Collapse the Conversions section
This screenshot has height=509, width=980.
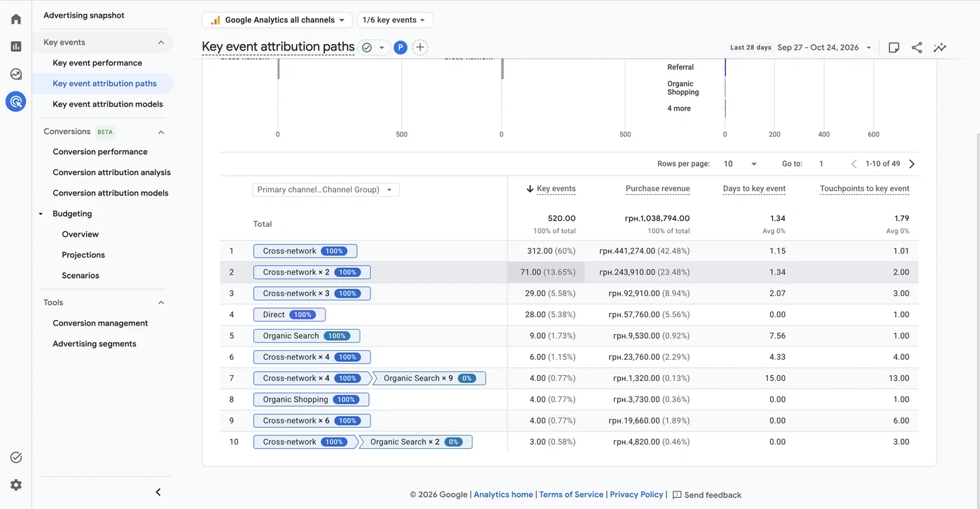tap(161, 132)
